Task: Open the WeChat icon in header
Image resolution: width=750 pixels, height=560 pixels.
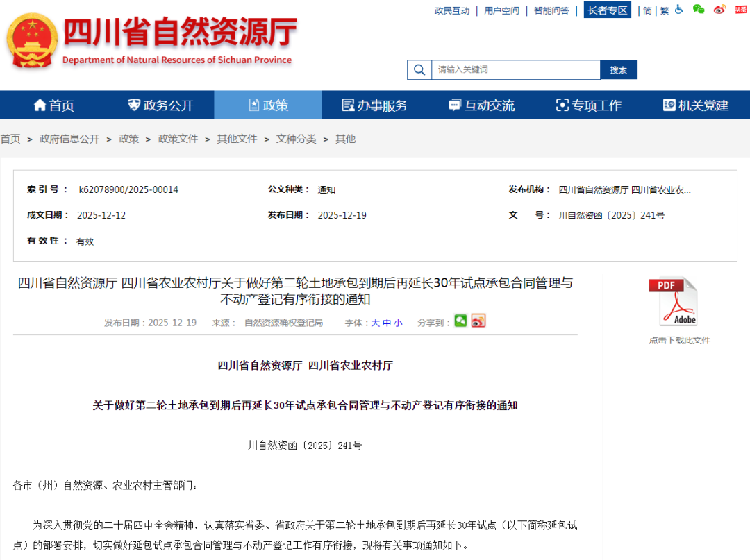Action: coord(699,10)
